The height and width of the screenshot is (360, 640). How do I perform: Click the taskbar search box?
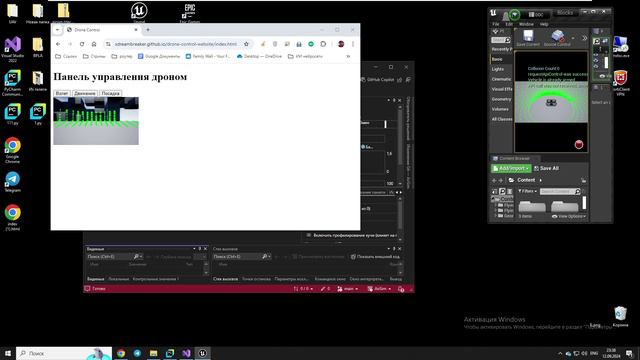[64, 353]
